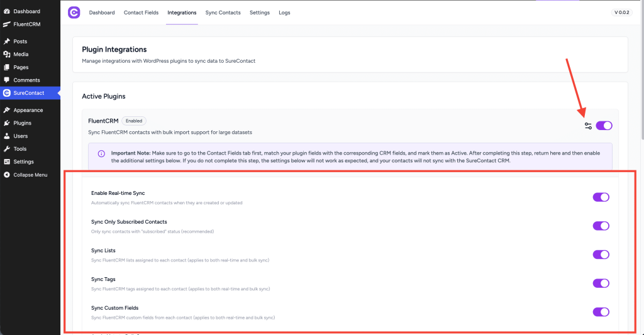Screen dimensions: 644x335
Task: Open the FluentCRM settings sliders icon
Action: (588, 126)
